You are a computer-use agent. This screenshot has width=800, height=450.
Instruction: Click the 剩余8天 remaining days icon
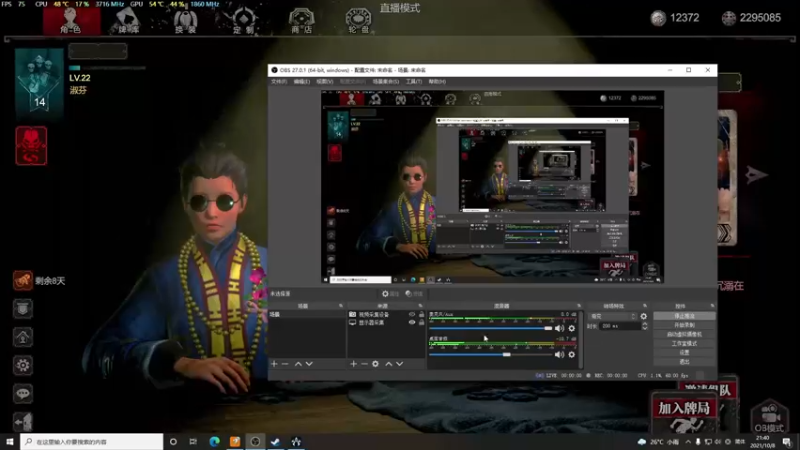click(x=22, y=280)
